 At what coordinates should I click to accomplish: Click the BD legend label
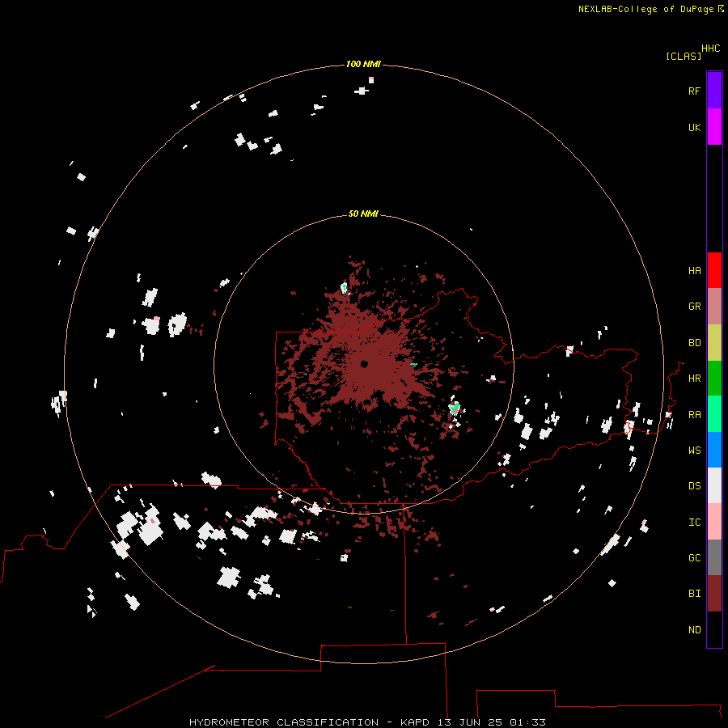point(694,343)
